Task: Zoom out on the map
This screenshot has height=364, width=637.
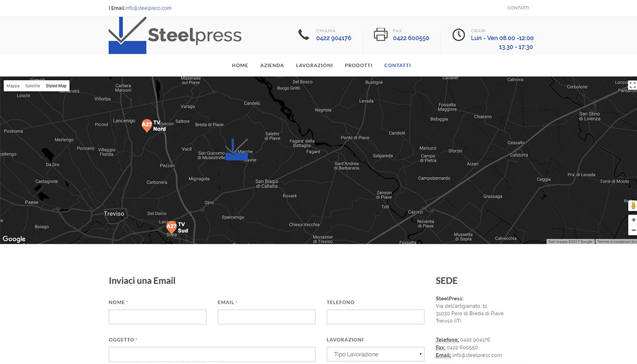Action: click(x=633, y=230)
